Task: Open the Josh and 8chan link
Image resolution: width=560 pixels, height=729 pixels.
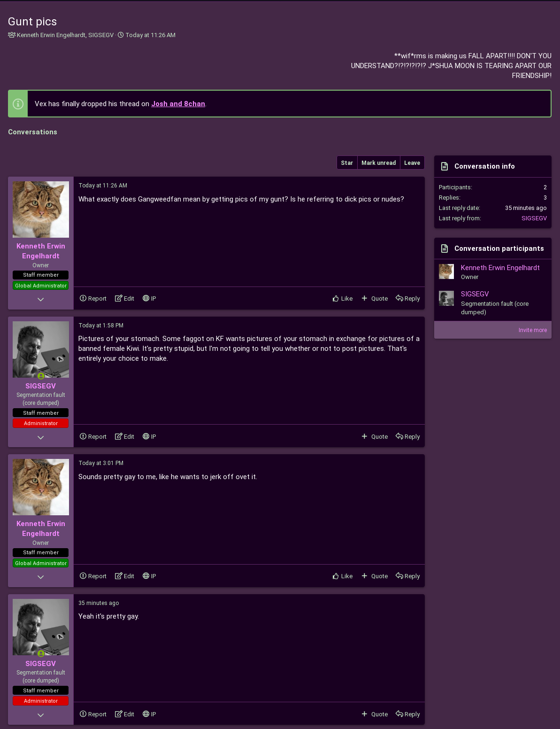Action: tap(178, 104)
